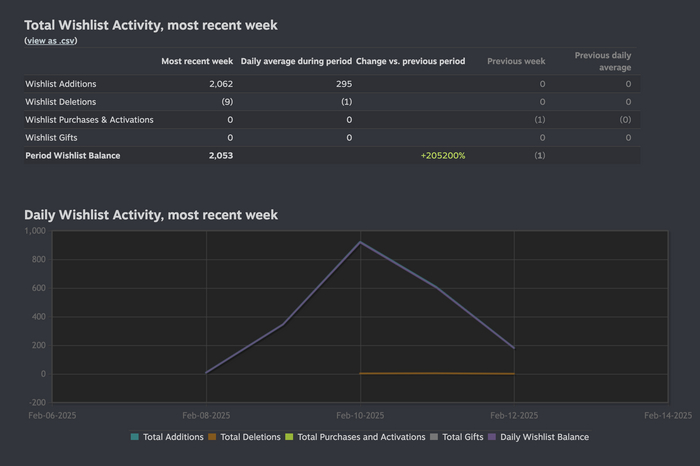
Task: Click the orange Total Deletions legend swatch
Action: 212,437
